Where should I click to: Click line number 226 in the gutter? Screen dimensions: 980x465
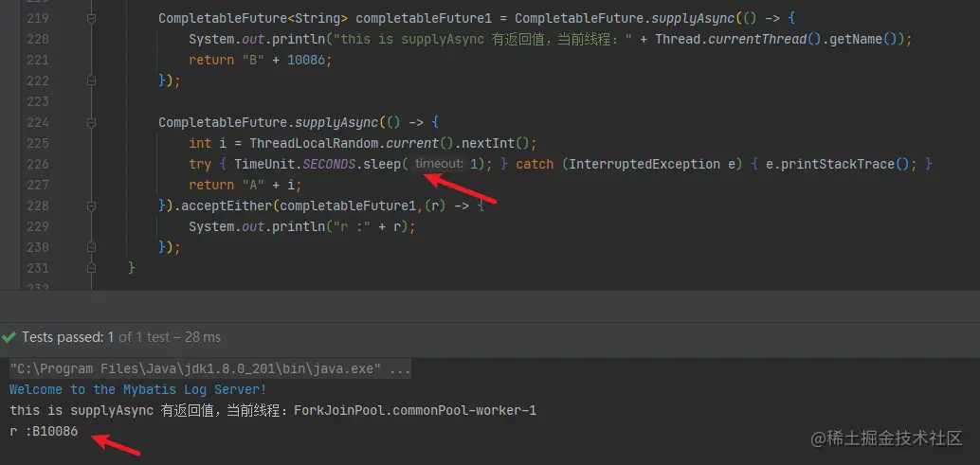pos(38,164)
